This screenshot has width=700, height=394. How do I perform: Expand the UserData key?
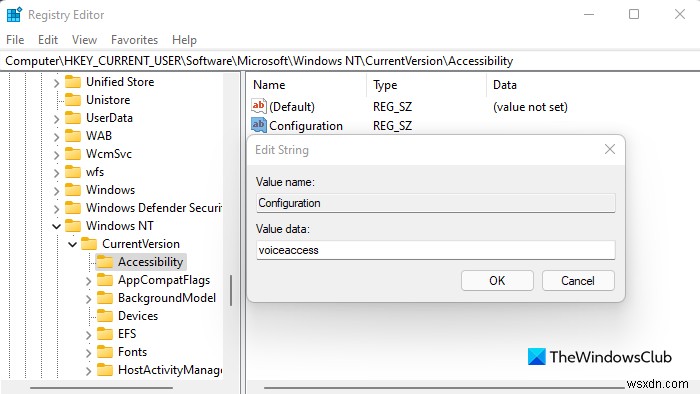56,119
